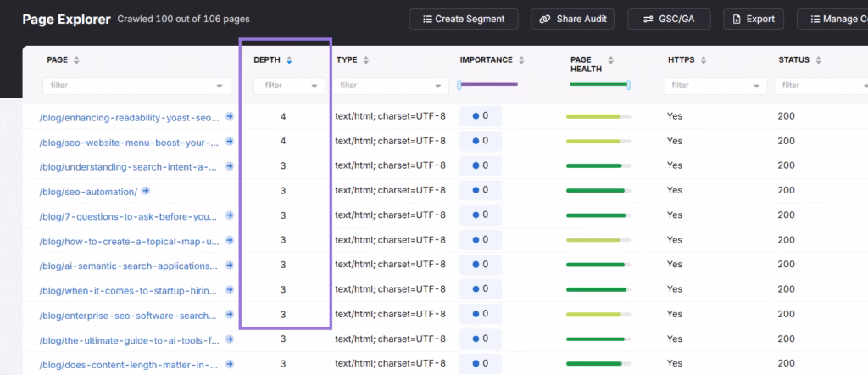This screenshot has height=375, width=868.
Task: Open /blog/understanding-search-intent page link
Action: [128, 166]
